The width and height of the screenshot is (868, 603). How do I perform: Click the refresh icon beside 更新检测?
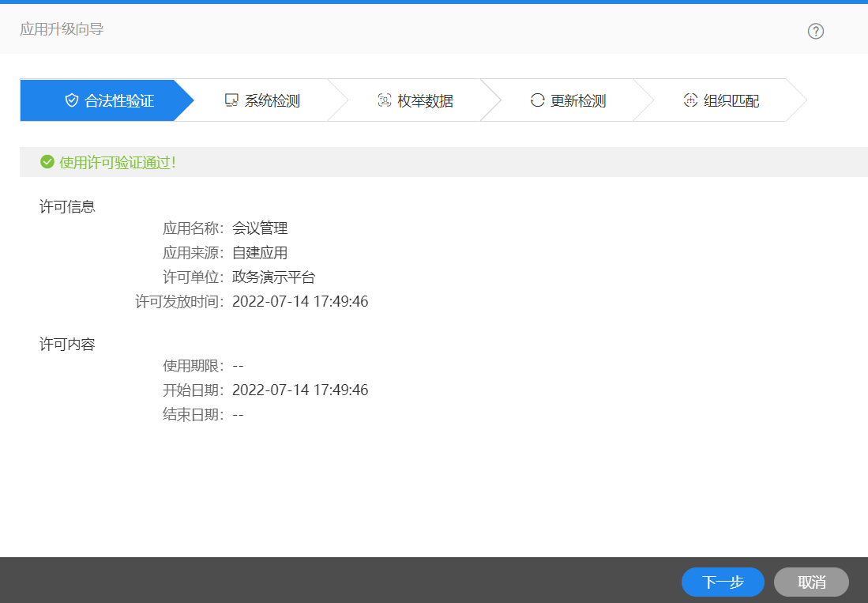(538, 100)
